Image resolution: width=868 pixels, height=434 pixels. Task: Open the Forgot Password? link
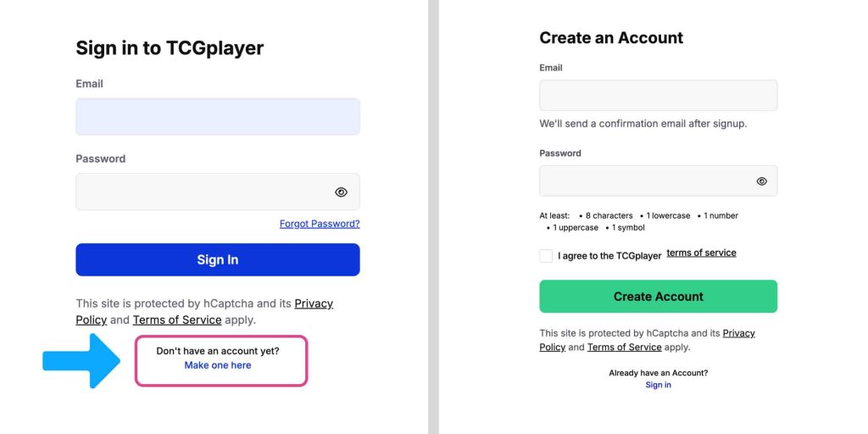pyautogui.click(x=320, y=224)
